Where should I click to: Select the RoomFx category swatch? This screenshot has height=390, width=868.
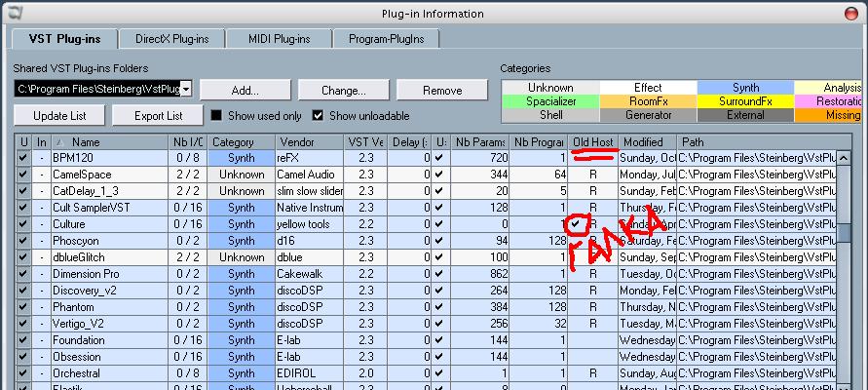648,101
